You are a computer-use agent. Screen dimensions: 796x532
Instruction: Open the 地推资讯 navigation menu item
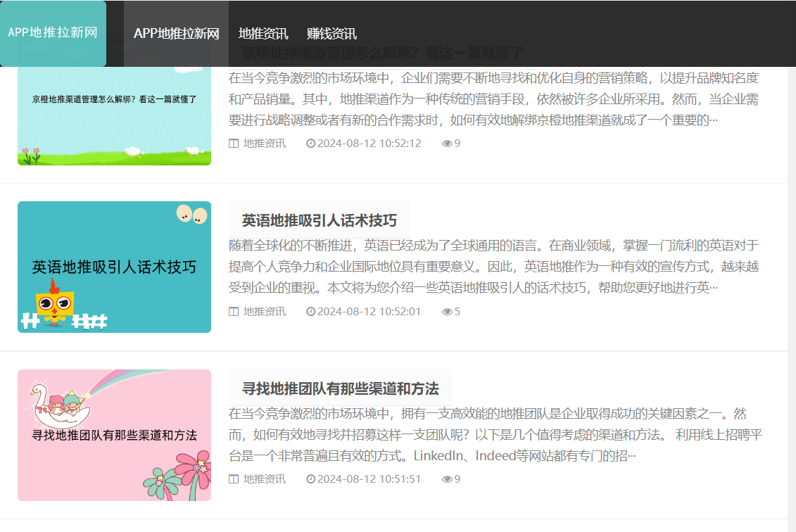(263, 34)
